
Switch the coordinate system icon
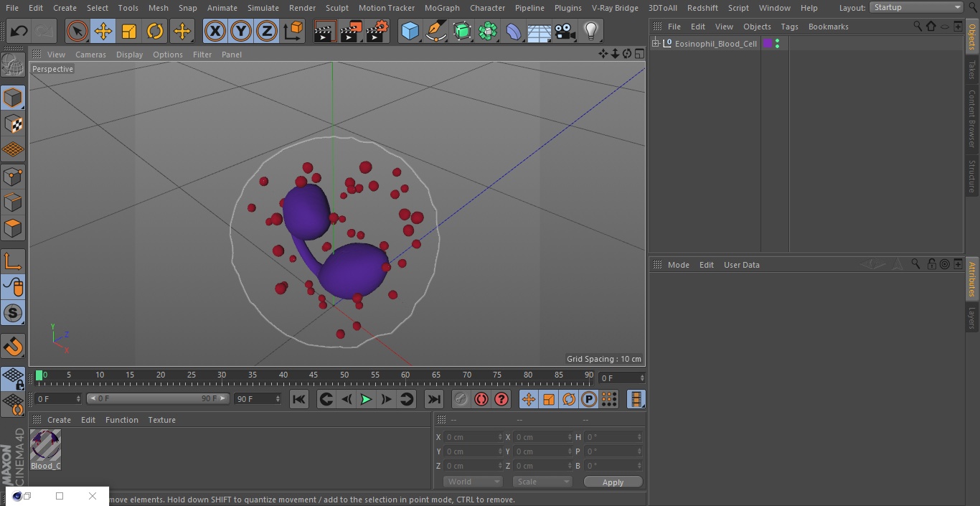tap(293, 31)
